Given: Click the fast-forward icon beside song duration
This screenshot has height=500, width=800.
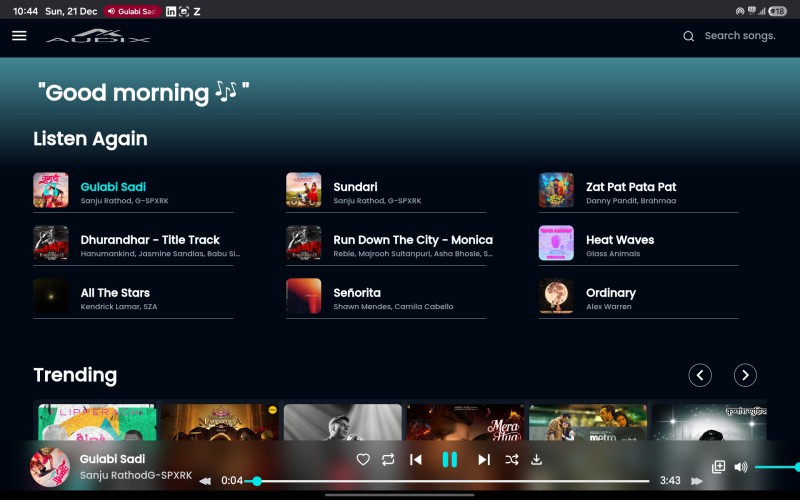Looking at the screenshot, I should (697, 481).
